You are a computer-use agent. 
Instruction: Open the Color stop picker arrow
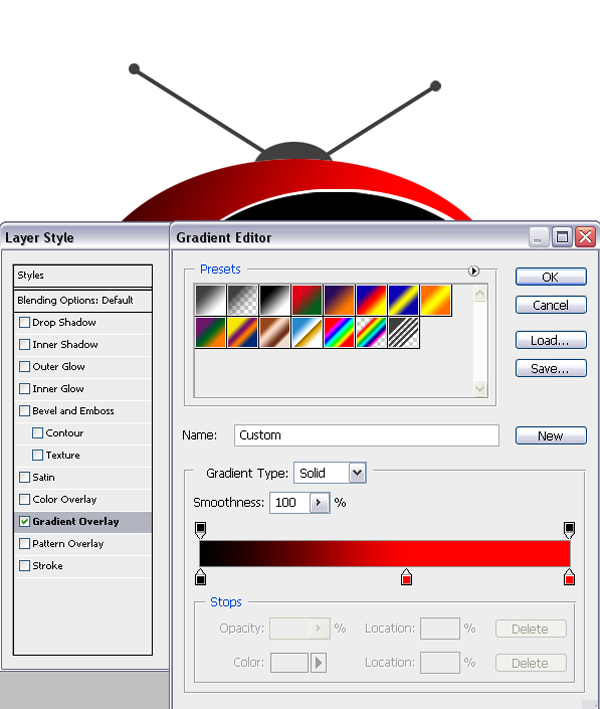[318, 663]
